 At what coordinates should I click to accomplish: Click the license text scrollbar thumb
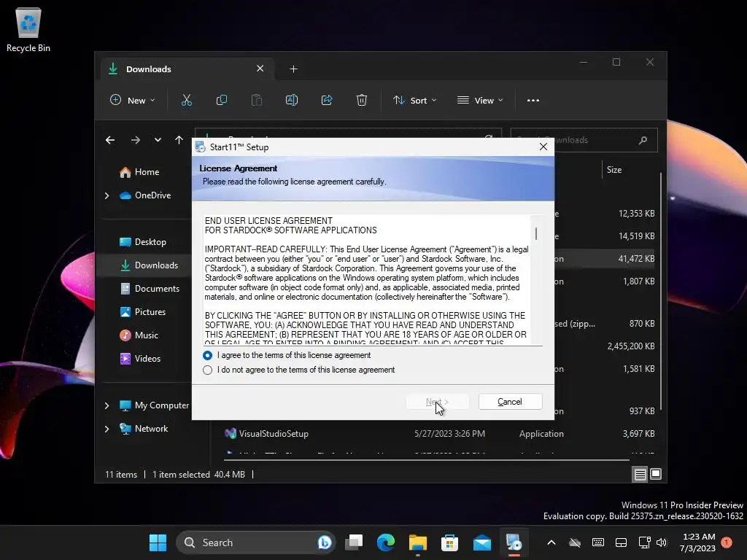coord(536,233)
